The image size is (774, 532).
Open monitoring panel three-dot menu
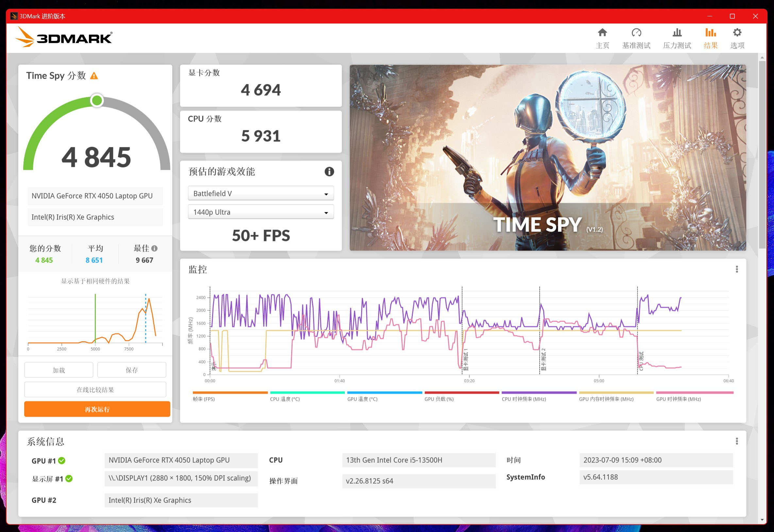point(737,269)
